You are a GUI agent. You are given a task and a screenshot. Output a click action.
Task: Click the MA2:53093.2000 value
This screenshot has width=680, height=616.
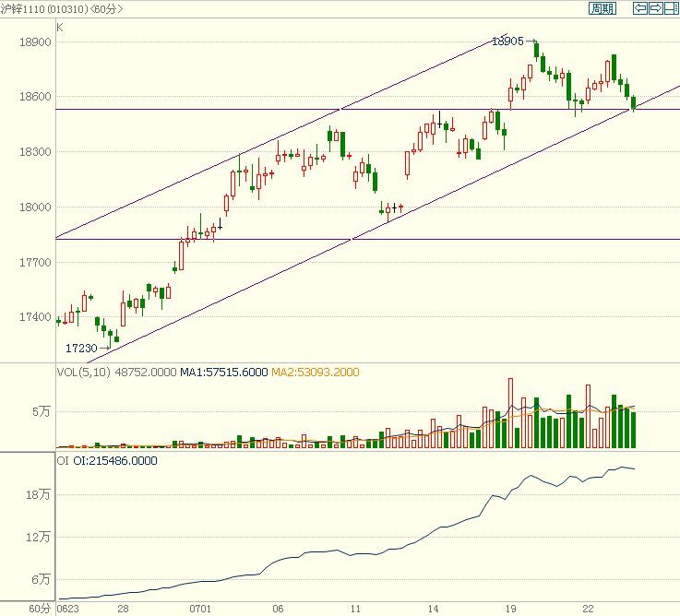point(316,372)
